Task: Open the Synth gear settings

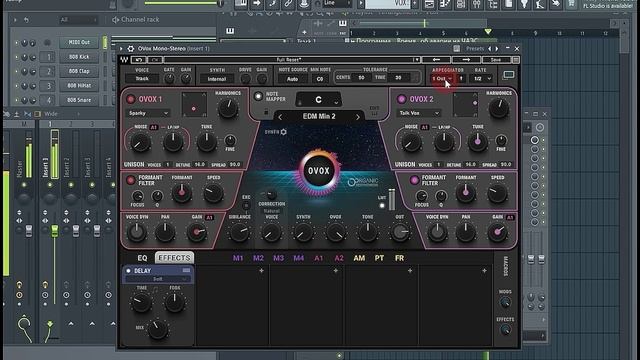Action: point(283,132)
